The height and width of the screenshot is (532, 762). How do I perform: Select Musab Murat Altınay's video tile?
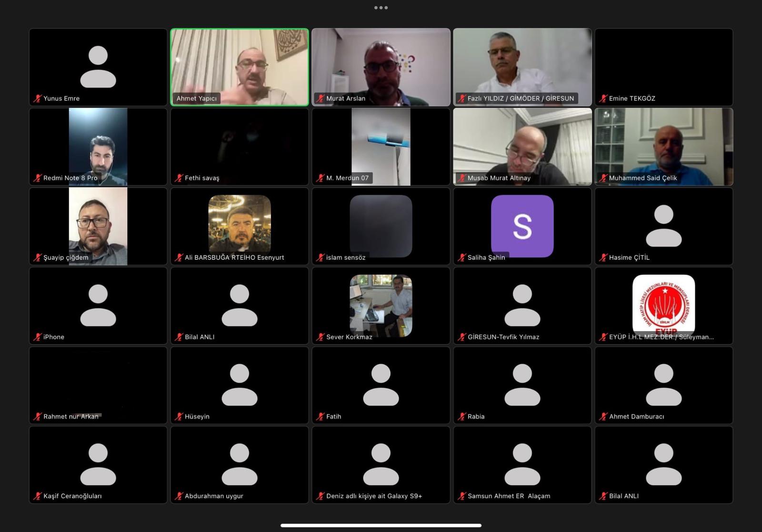(x=522, y=147)
